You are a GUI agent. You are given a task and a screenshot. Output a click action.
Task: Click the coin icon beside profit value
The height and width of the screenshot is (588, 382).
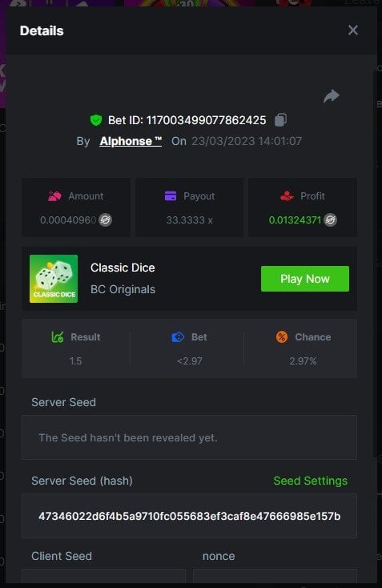pyautogui.click(x=330, y=219)
